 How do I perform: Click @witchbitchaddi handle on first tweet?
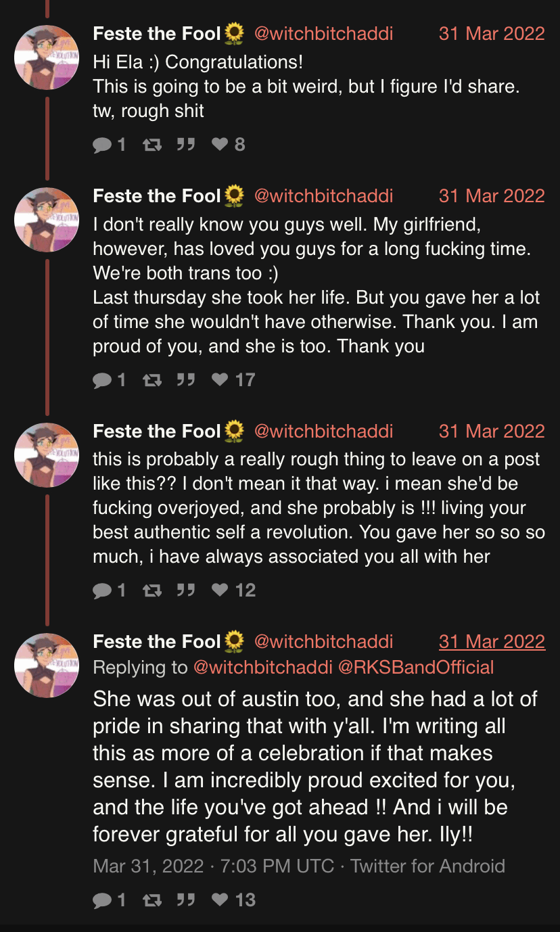tap(323, 33)
